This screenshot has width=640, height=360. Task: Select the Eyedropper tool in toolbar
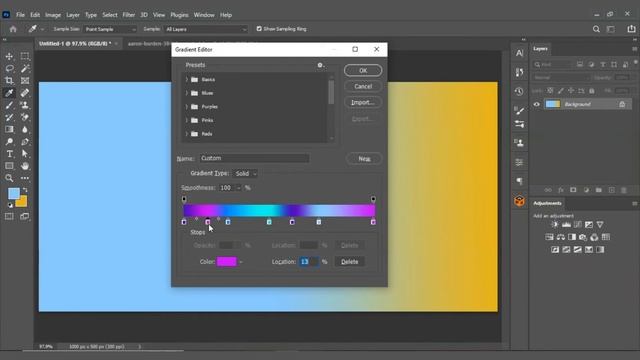9,93
